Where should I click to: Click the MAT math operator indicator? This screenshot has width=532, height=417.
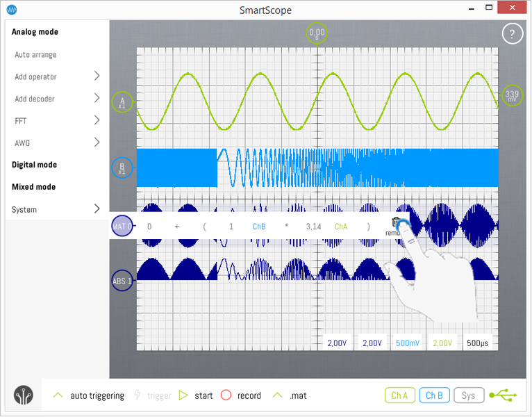point(122,226)
